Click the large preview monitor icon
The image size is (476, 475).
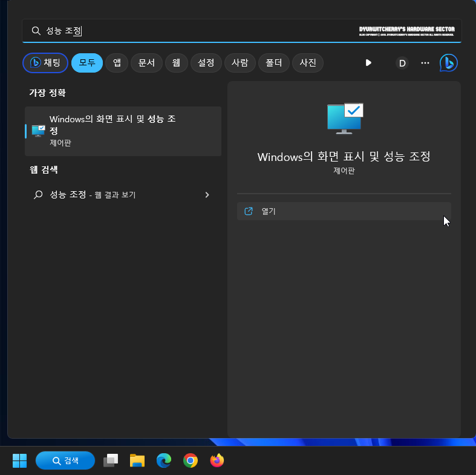345,119
